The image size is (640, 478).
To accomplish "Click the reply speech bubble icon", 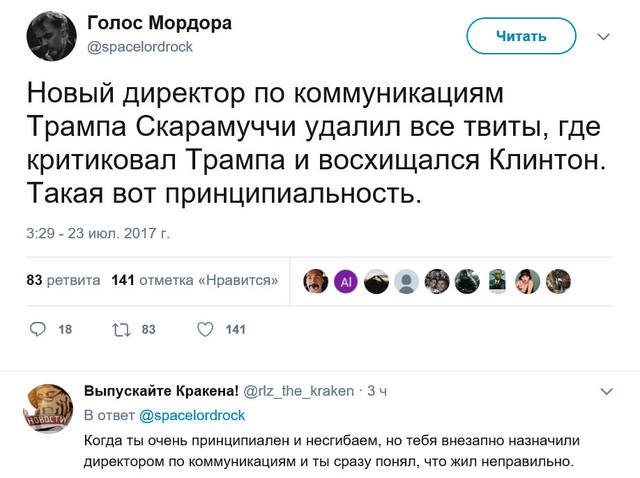I will (x=38, y=330).
